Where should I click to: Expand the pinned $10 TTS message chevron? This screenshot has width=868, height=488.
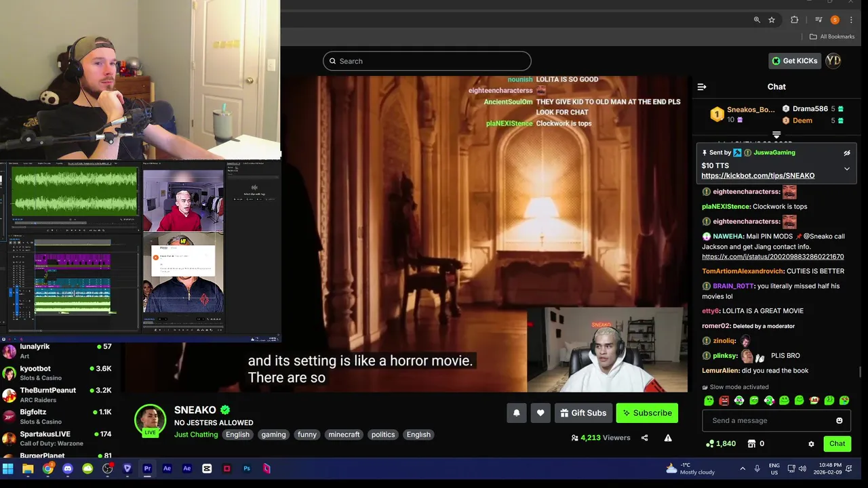[846, 169]
